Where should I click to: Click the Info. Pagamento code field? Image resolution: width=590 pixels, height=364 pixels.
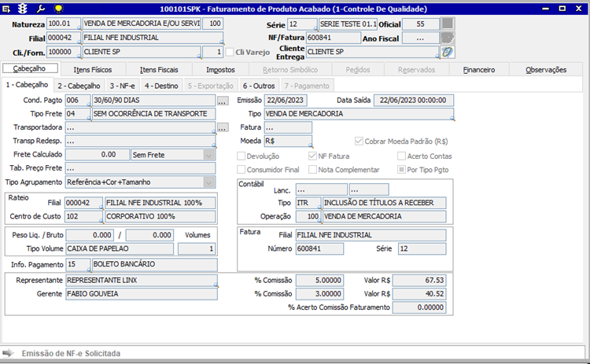click(x=77, y=264)
